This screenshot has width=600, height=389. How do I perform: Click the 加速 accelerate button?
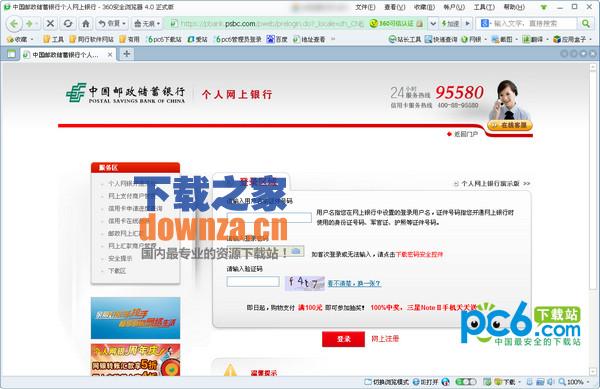tap(450, 24)
